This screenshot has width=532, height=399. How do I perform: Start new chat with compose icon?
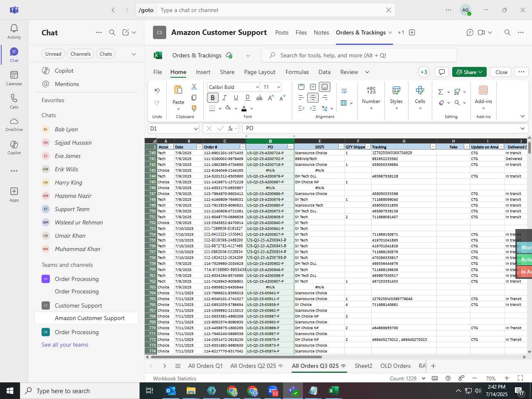126,32
